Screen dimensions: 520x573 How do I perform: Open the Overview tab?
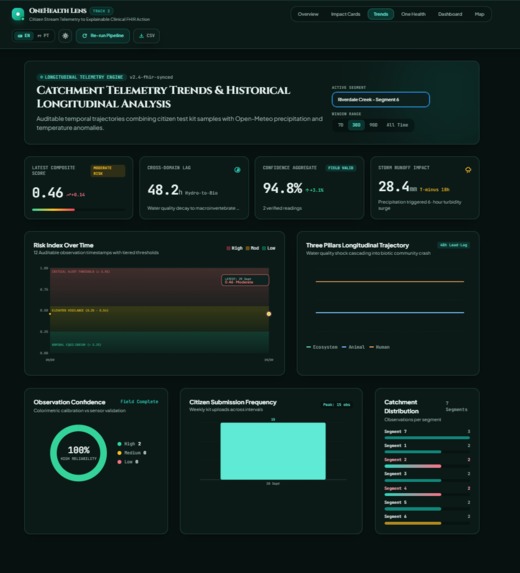(308, 14)
